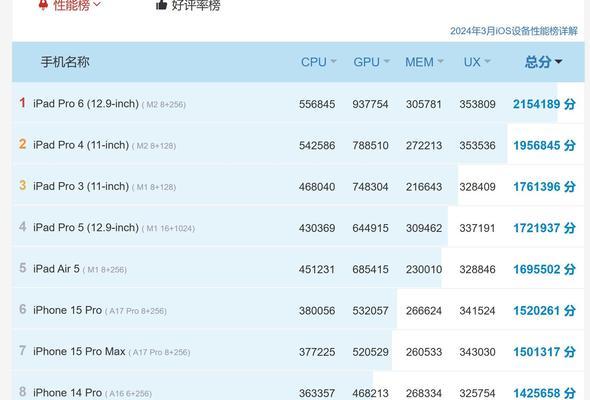This screenshot has height=400, width=590.
Task: Sort the table by UX column
Action: [477, 62]
